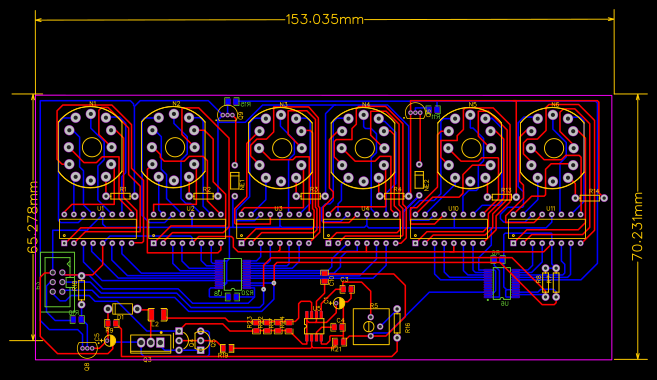Select the U5 SOIC chip

[314, 326]
